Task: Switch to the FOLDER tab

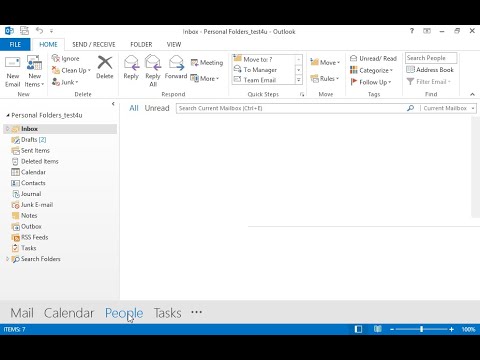Action: point(141,45)
